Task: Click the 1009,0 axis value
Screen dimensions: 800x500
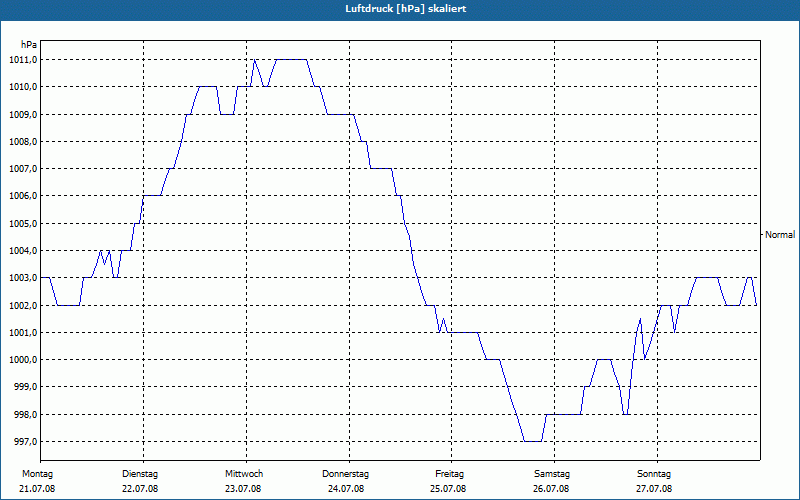Action: [x=23, y=114]
